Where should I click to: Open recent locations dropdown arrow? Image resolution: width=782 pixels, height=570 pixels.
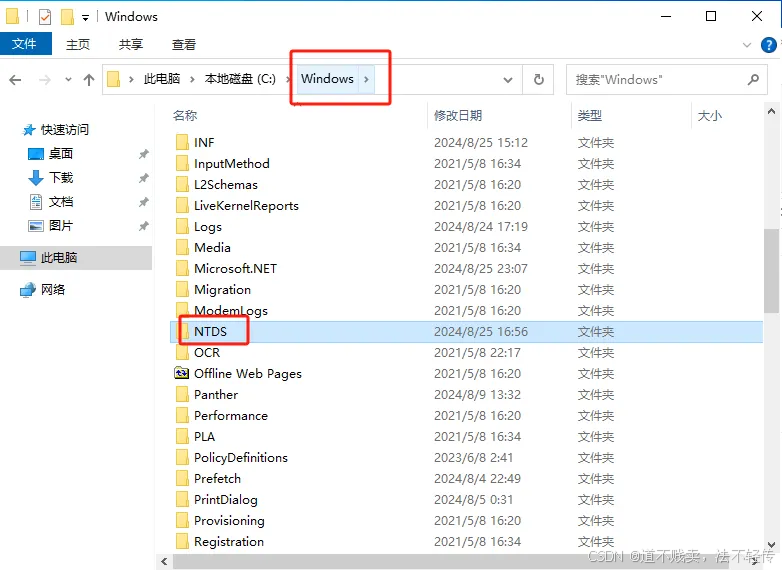tap(68, 80)
